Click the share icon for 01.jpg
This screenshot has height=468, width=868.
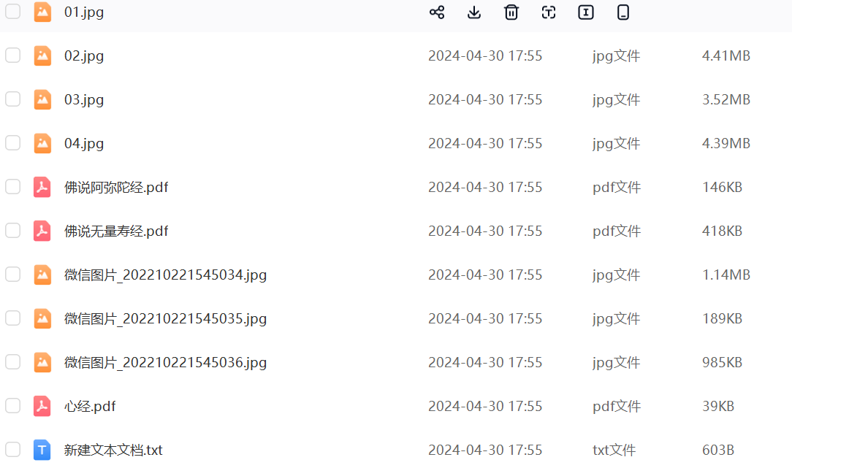pyautogui.click(x=437, y=12)
